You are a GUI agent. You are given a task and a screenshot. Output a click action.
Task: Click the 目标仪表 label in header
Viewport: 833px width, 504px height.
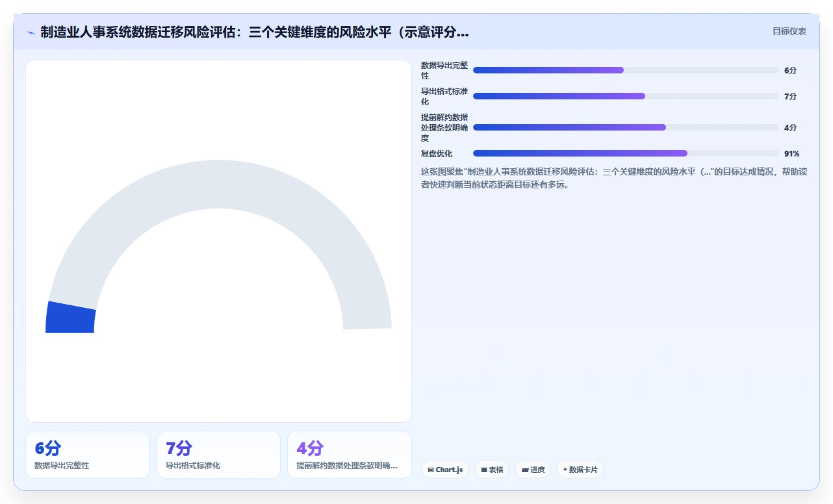click(x=789, y=31)
